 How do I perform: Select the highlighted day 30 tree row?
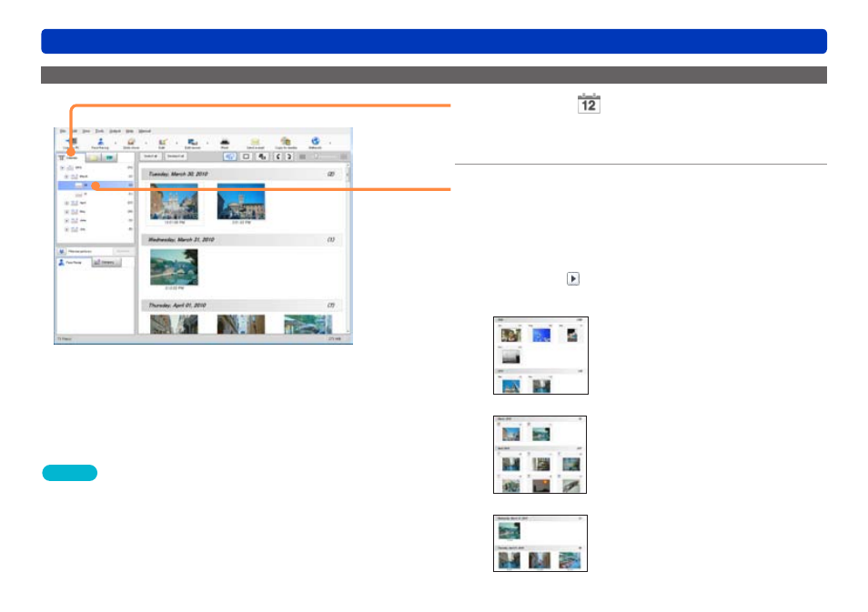coord(96,186)
